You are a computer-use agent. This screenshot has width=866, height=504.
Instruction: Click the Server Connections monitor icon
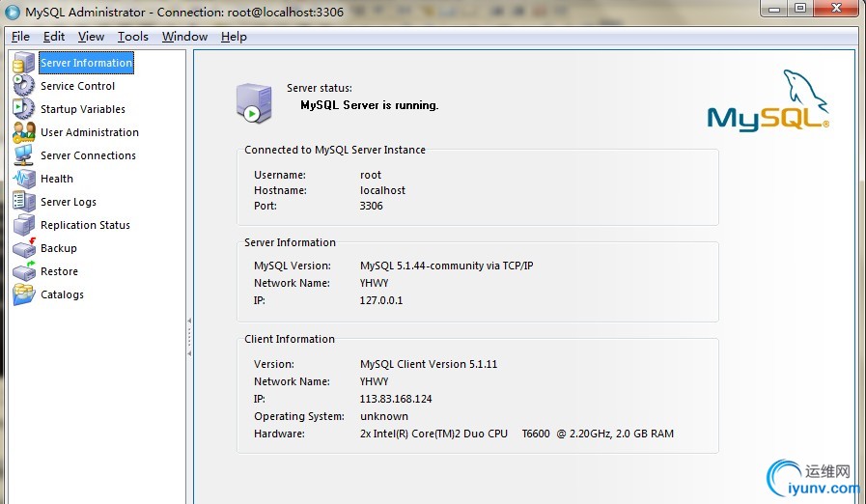(x=24, y=155)
